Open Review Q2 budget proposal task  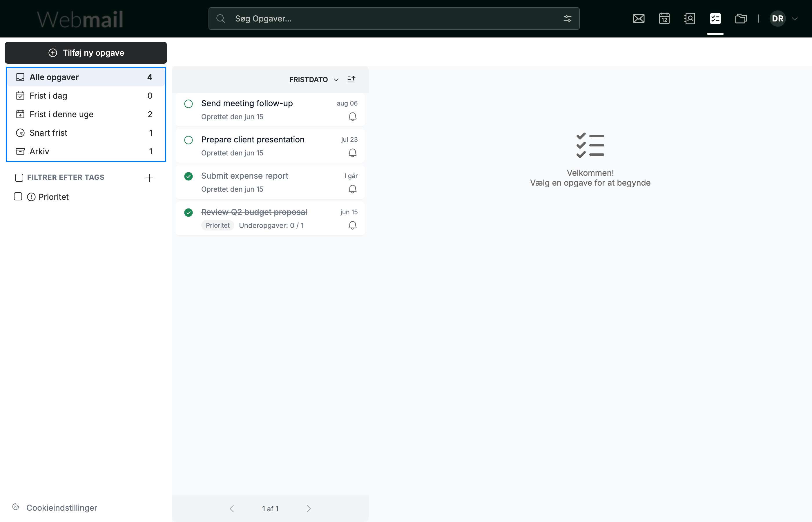pos(270,219)
